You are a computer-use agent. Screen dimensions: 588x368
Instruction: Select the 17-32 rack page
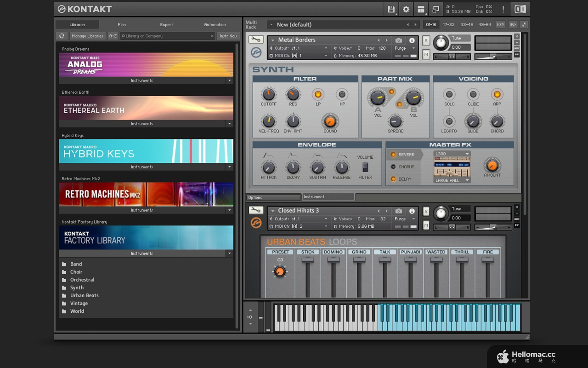coord(449,24)
